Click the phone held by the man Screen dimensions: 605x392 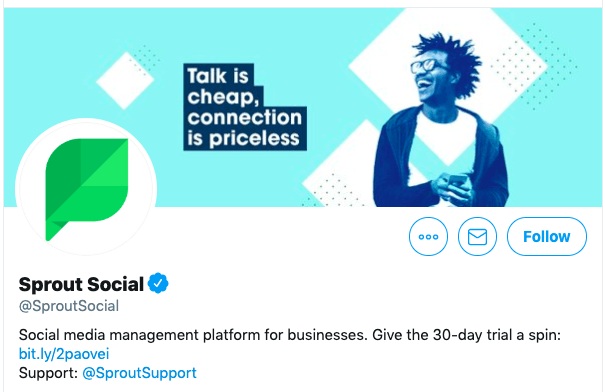(458, 181)
